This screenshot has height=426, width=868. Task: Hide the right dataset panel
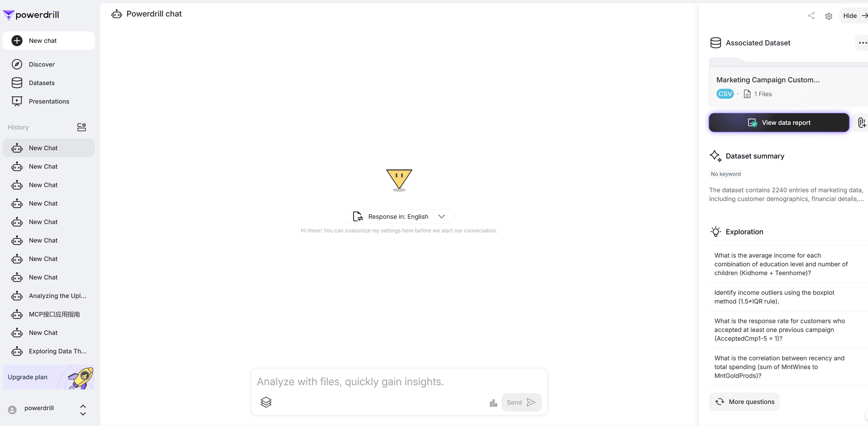[x=854, y=16]
